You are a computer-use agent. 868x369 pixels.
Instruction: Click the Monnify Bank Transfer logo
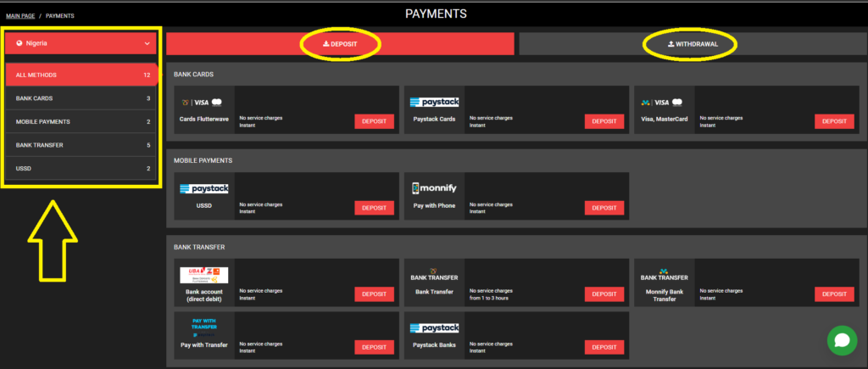pyautogui.click(x=665, y=275)
